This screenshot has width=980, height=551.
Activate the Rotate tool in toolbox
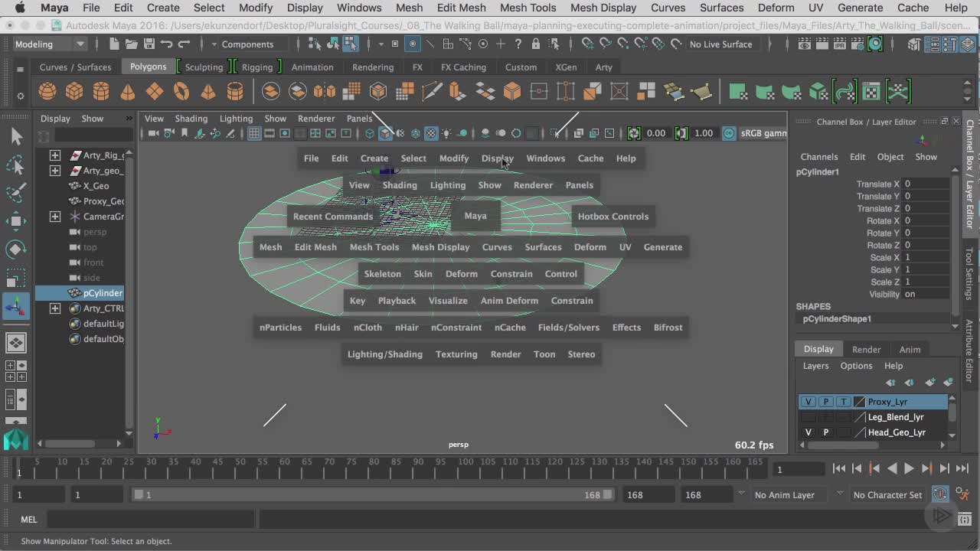coord(16,249)
